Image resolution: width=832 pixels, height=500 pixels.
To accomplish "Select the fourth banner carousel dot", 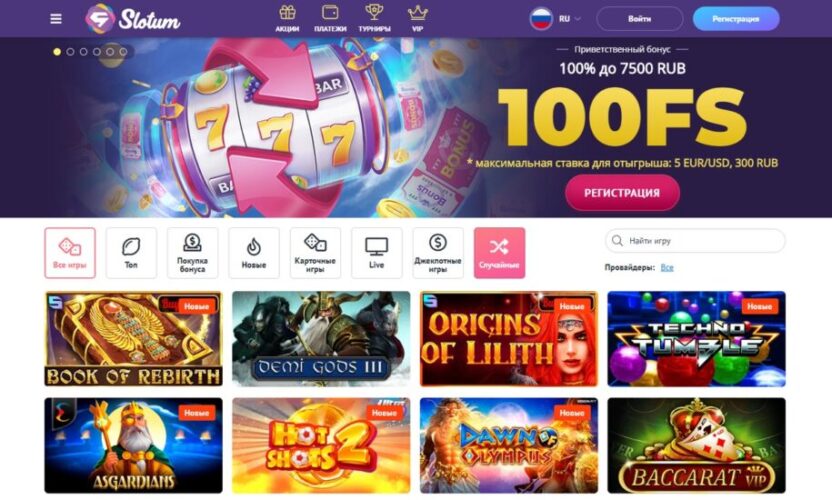I will click(97, 51).
